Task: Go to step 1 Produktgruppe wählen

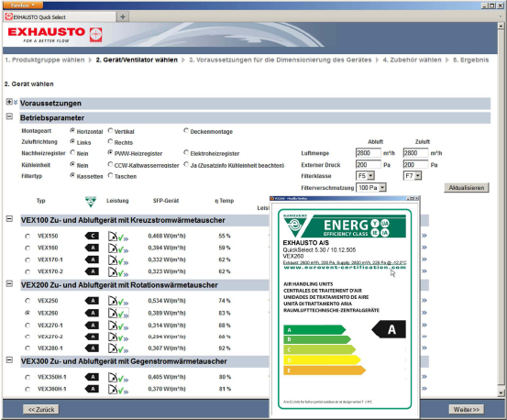Action: [x=45, y=60]
